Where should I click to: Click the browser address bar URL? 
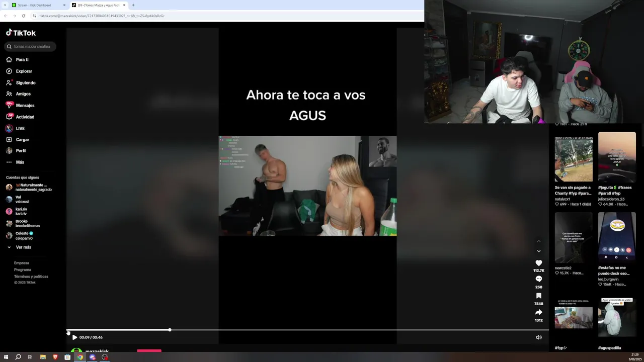102,16
